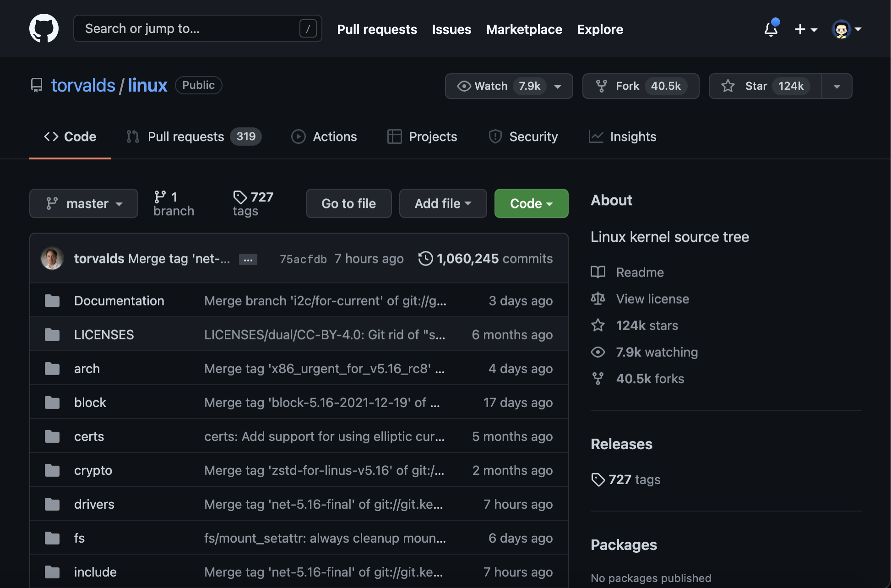Switch to the Actions tab
Image resolution: width=891 pixels, height=588 pixels.
pyautogui.click(x=324, y=136)
